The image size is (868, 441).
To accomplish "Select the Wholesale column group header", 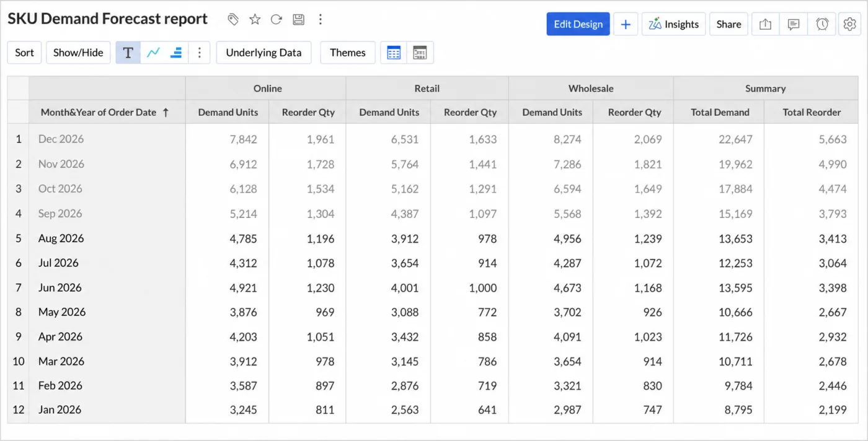I will [x=591, y=89].
